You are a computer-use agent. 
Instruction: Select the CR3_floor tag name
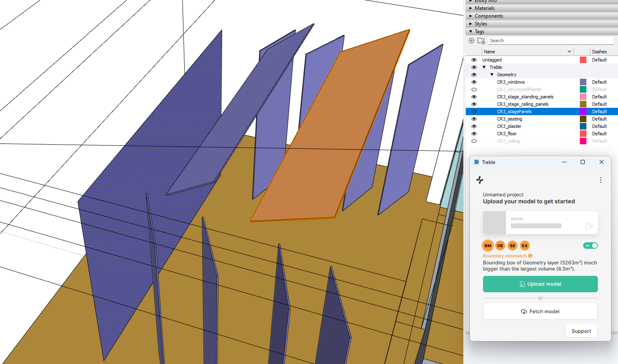click(x=507, y=134)
